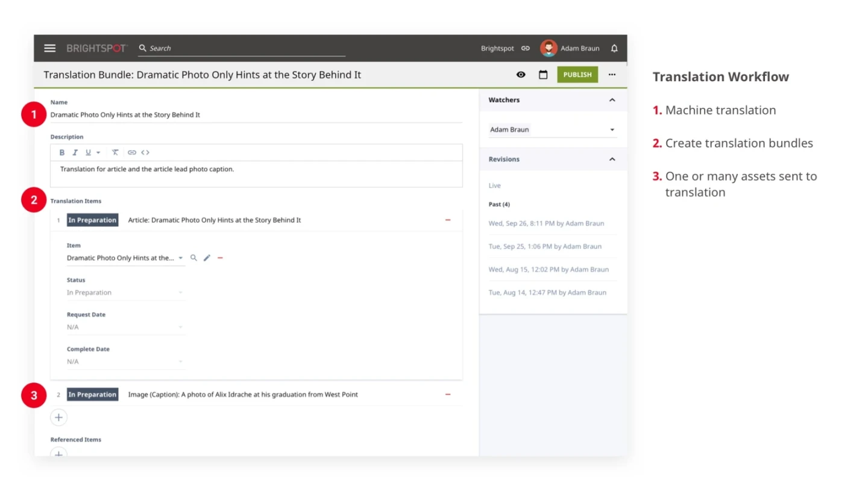Screen dimensions: 868x491
Task: Collapse the Revisions panel
Action: (x=612, y=159)
